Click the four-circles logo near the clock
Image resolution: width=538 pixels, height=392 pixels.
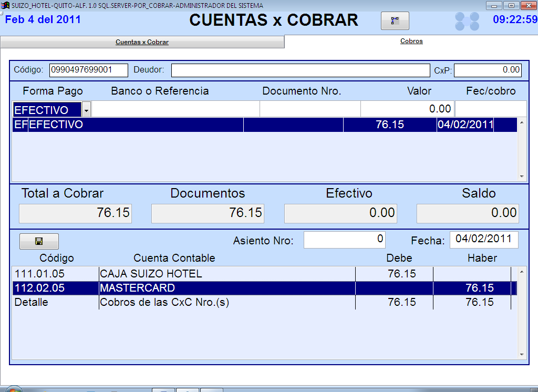pos(467,21)
